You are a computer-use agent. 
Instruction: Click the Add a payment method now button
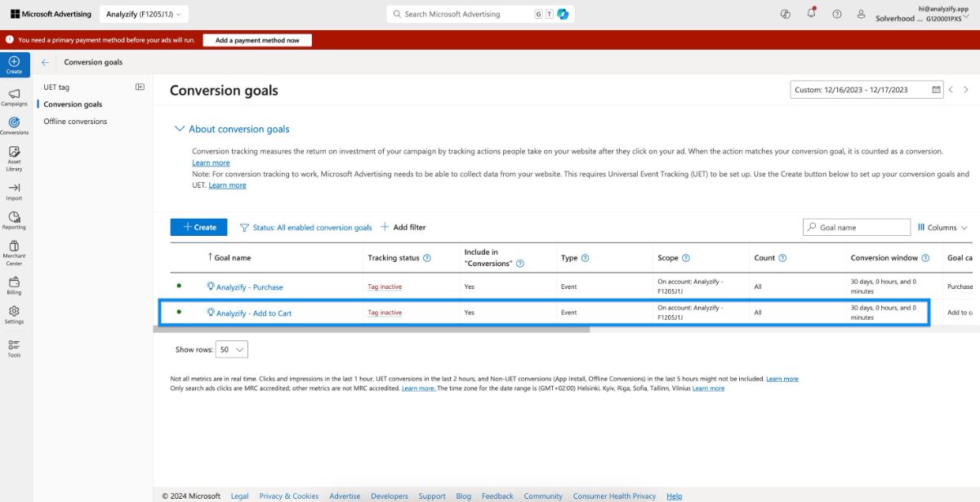point(257,40)
